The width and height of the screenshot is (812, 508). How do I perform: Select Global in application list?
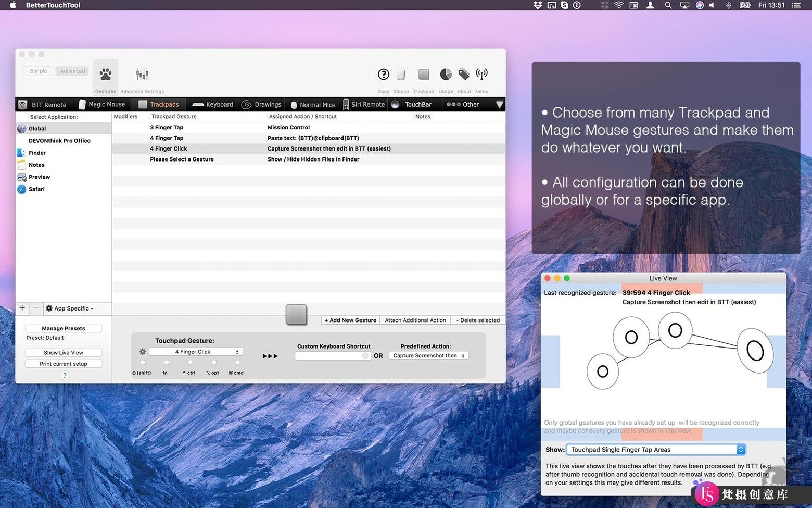tap(64, 129)
